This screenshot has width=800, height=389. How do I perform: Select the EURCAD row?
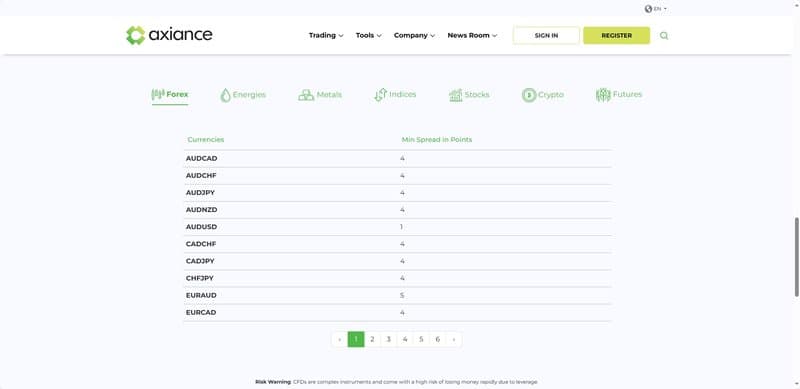point(397,312)
